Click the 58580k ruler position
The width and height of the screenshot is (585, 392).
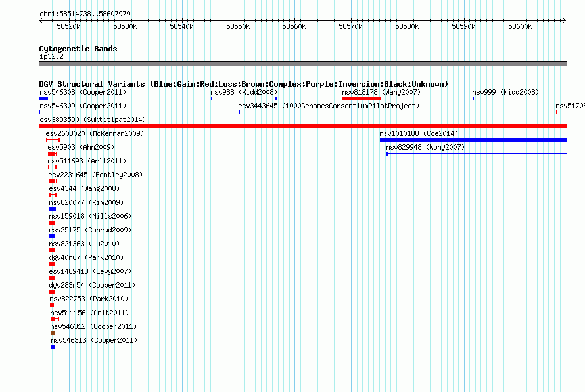coord(407,26)
